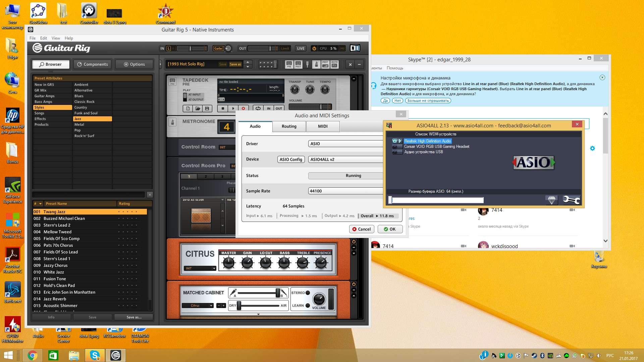Select the Jazz Reverb preset

coord(55,299)
